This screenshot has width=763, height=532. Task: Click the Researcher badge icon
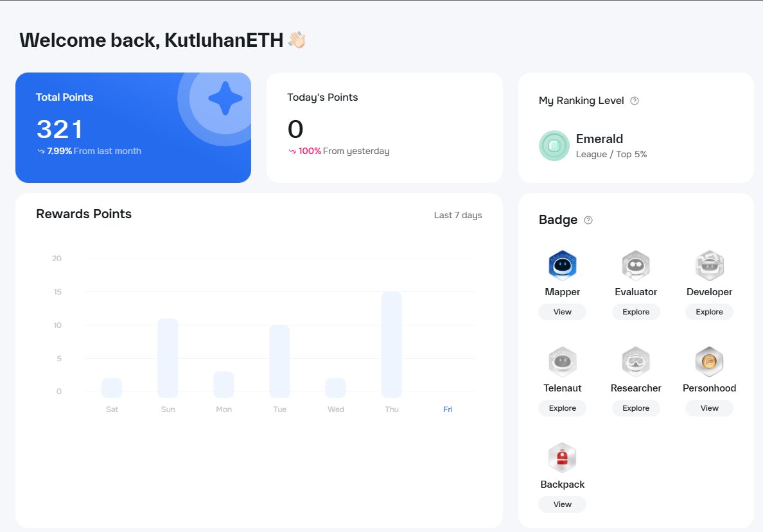click(x=636, y=362)
